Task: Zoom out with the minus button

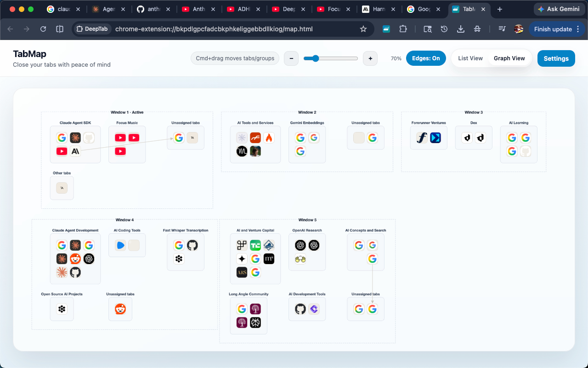Action: pyautogui.click(x=291, y=58)
